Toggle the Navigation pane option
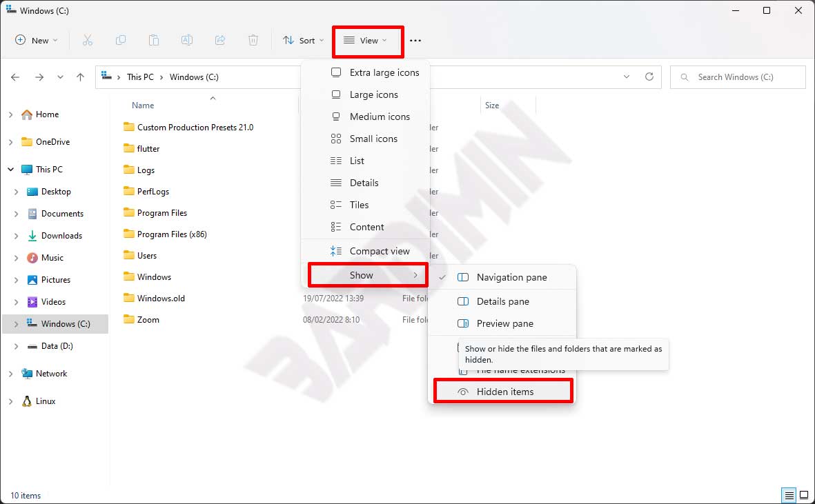The height and width of the screenshot is (504, 815). (x=511, y=277)
